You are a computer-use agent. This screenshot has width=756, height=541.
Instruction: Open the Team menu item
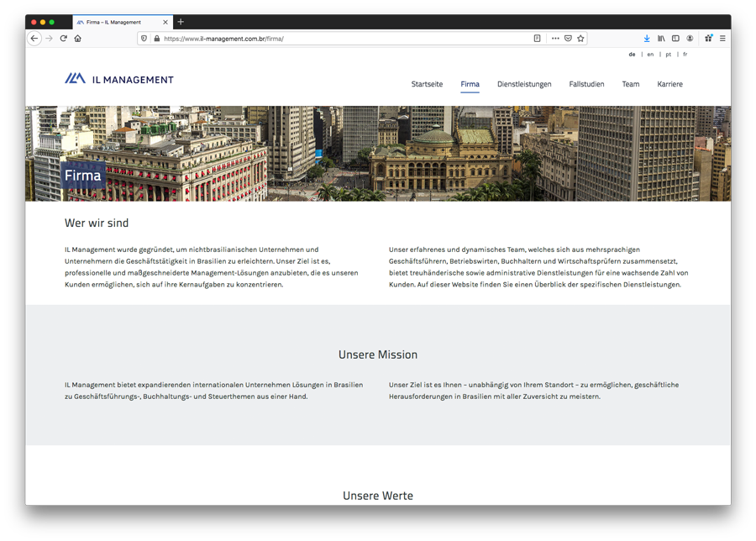630,84
